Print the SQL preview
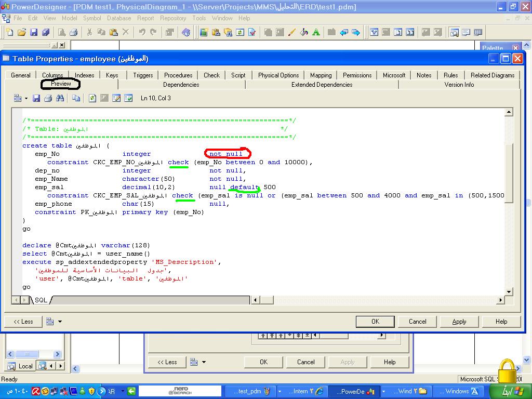 point(48,98)
